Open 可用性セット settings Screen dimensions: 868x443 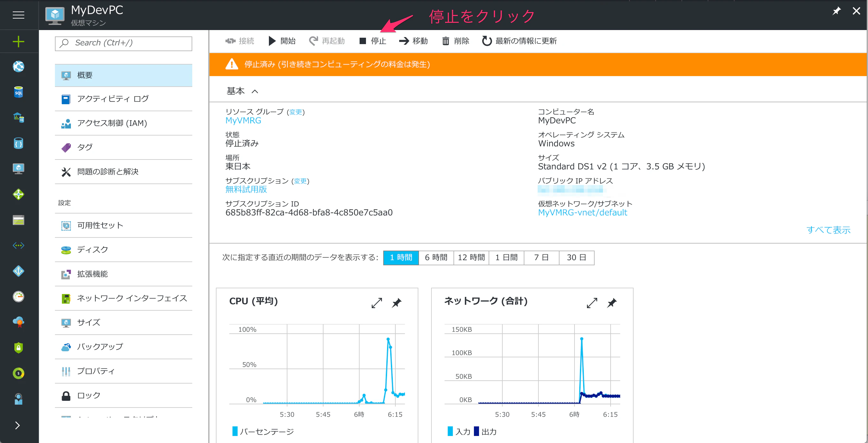tap(124, 226)
